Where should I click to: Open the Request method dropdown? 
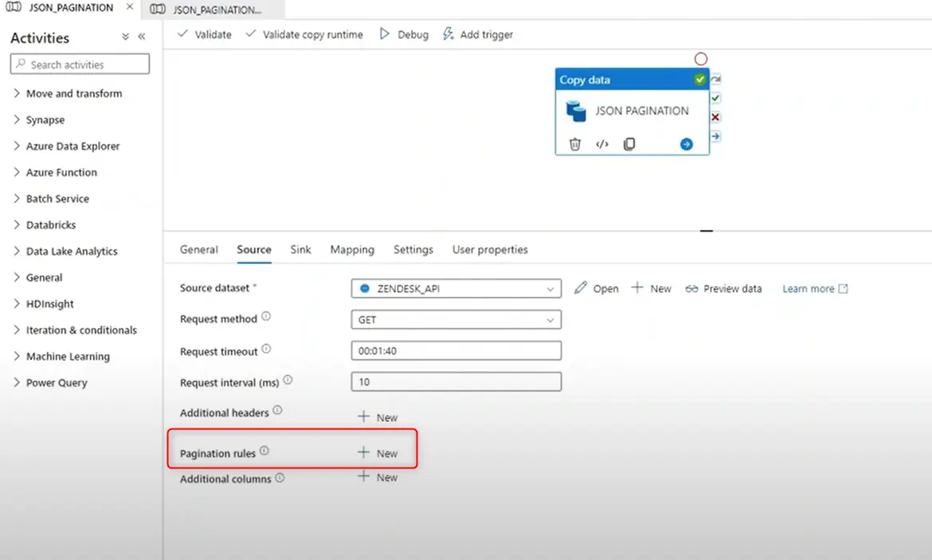[x=456, y=319]
